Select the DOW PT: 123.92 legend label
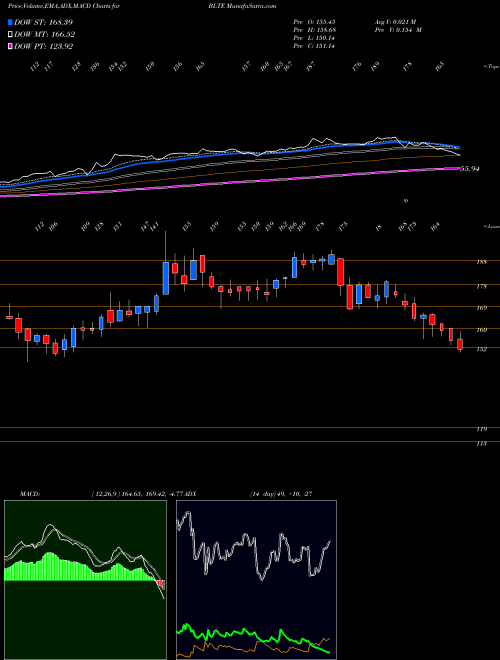Image resolution: width=500 pixels, height=660 pixels. pyautogui.click(x=43, y=47)
